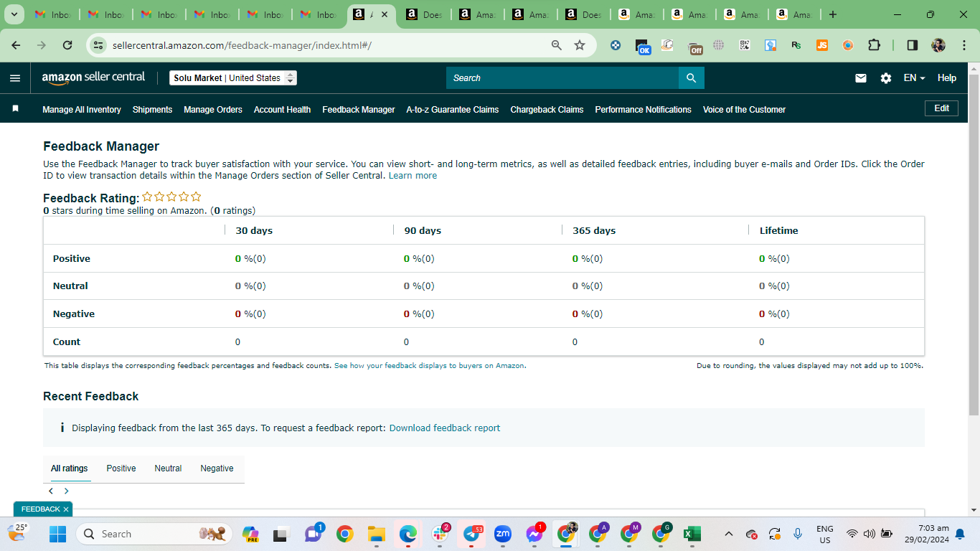Open a new browser tab
The height and width of the screenshot is (551, 980).
pyautogui.click(x=832, y=14)
